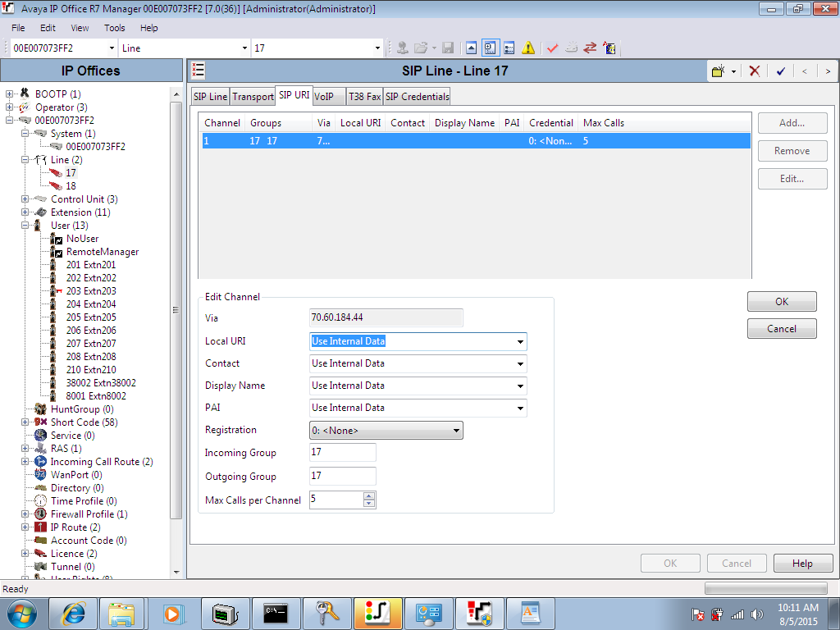
Task: Open the Edit menu
Action: pos(48,28)
